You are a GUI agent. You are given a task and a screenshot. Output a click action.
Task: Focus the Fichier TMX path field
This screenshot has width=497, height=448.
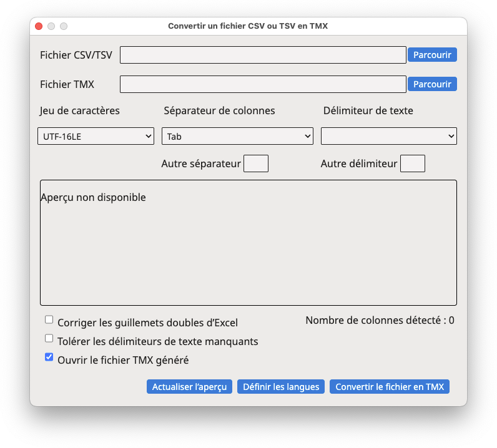coord(263,84)
